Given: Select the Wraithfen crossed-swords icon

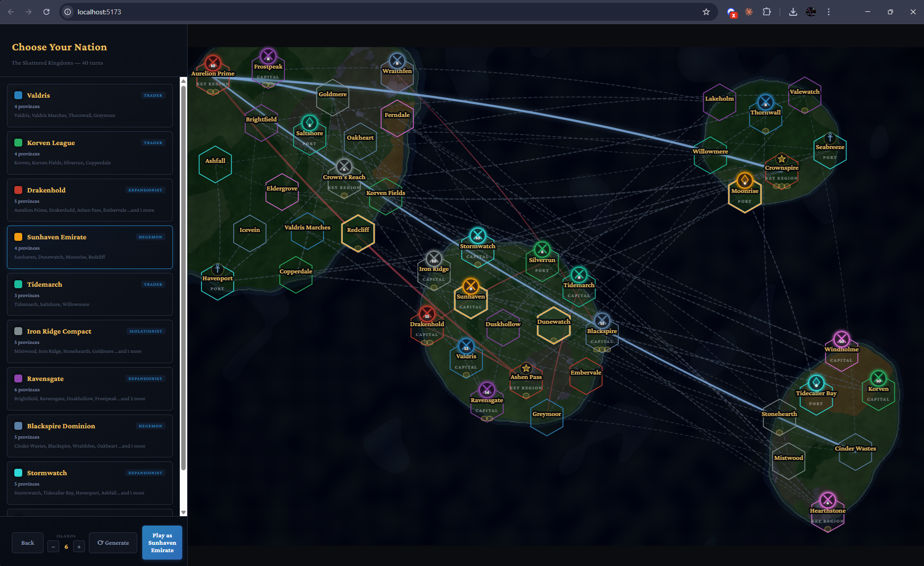Looking at the screenshot, I should point(397,61).
